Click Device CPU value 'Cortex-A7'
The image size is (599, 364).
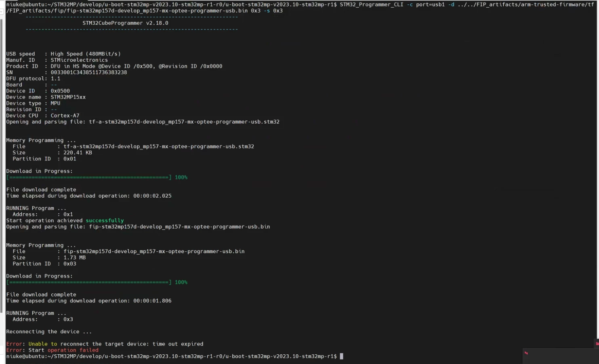coord(65,116)
